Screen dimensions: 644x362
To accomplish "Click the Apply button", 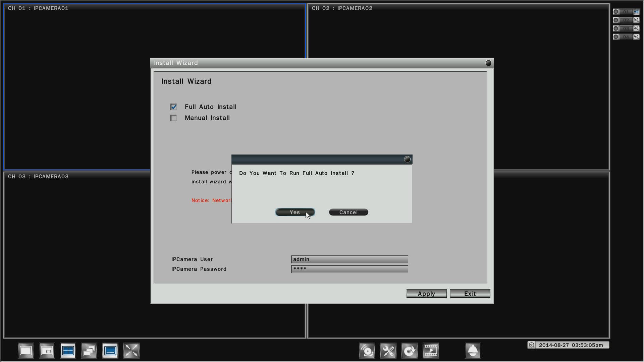I will click(x=426, y=294).
